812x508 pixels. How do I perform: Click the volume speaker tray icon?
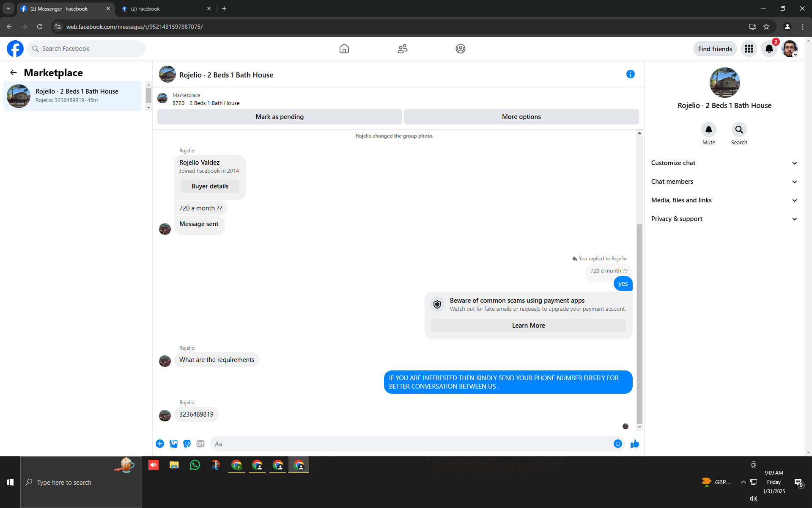pos(754,499)
